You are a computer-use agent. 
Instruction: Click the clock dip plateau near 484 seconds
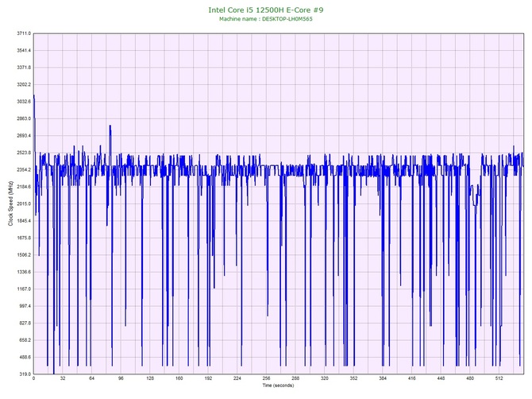click(x=475, y=205)
